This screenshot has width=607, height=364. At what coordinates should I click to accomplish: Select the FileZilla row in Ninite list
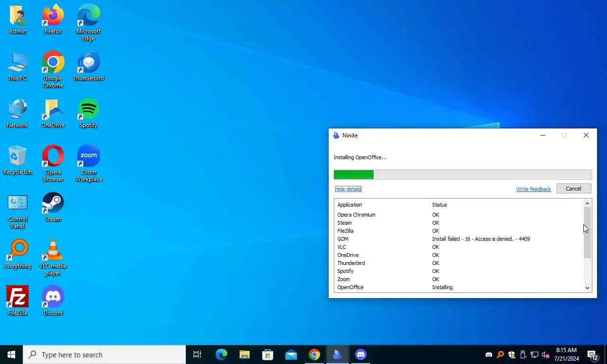459,231
